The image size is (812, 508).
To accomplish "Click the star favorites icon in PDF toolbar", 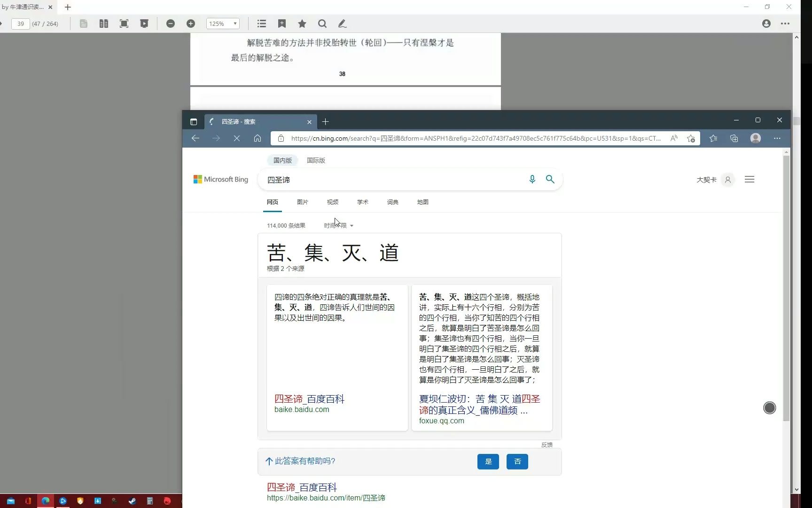I will (302, 24).
